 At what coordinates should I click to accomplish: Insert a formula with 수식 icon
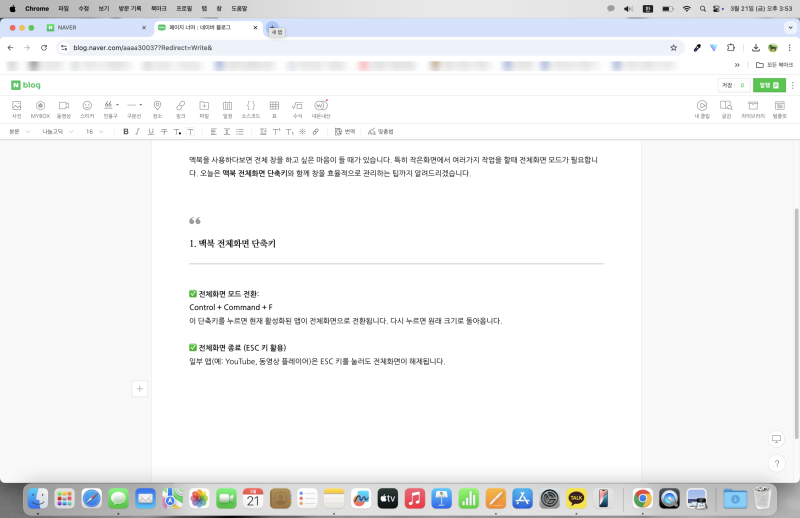[297, 109]
